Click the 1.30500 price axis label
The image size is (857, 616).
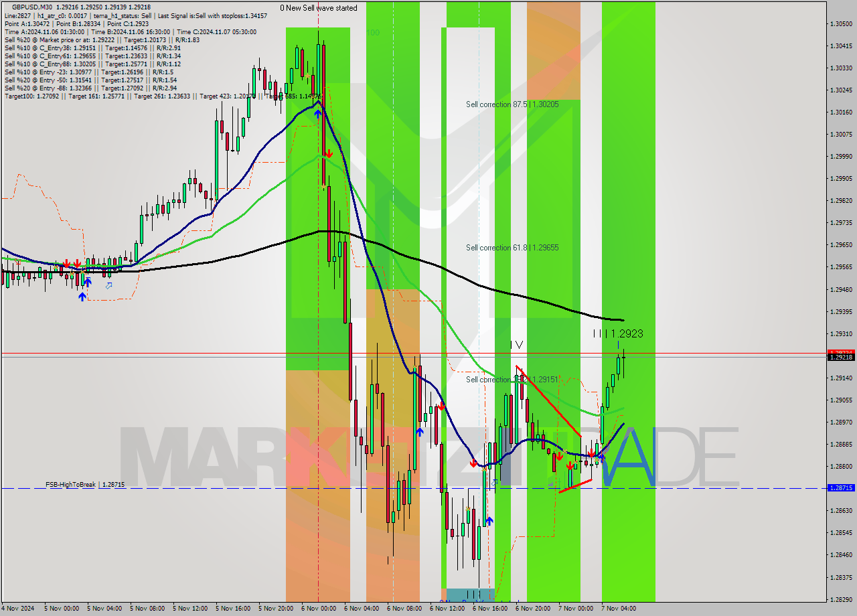841,23
